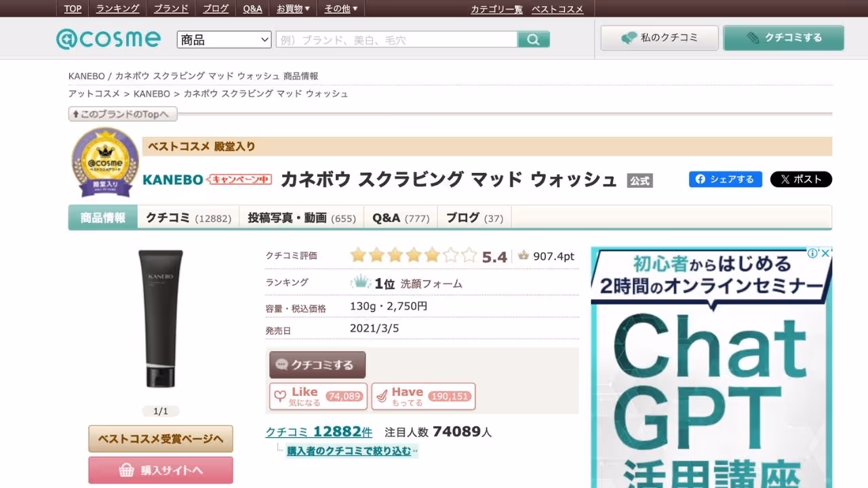This screenshot has height=488, width=868.
Task: Go to KANEBO breadcrumb link
Action: point(152,94)
